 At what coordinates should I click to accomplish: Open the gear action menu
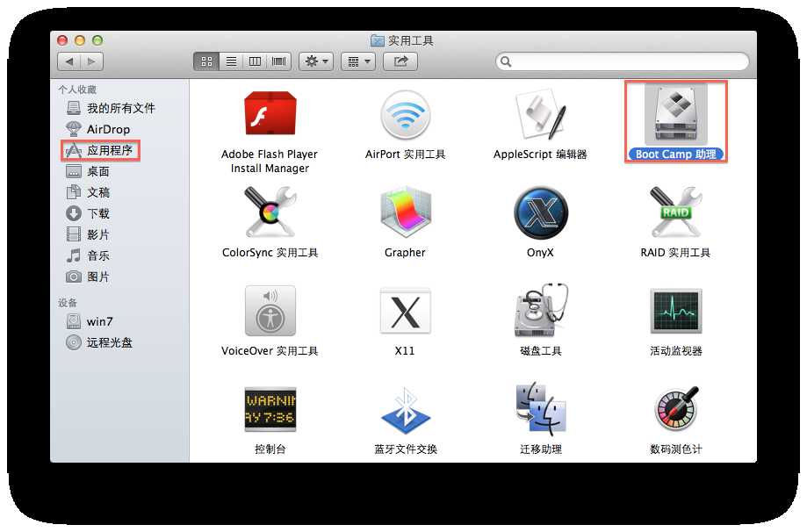(x=316, y=61)
